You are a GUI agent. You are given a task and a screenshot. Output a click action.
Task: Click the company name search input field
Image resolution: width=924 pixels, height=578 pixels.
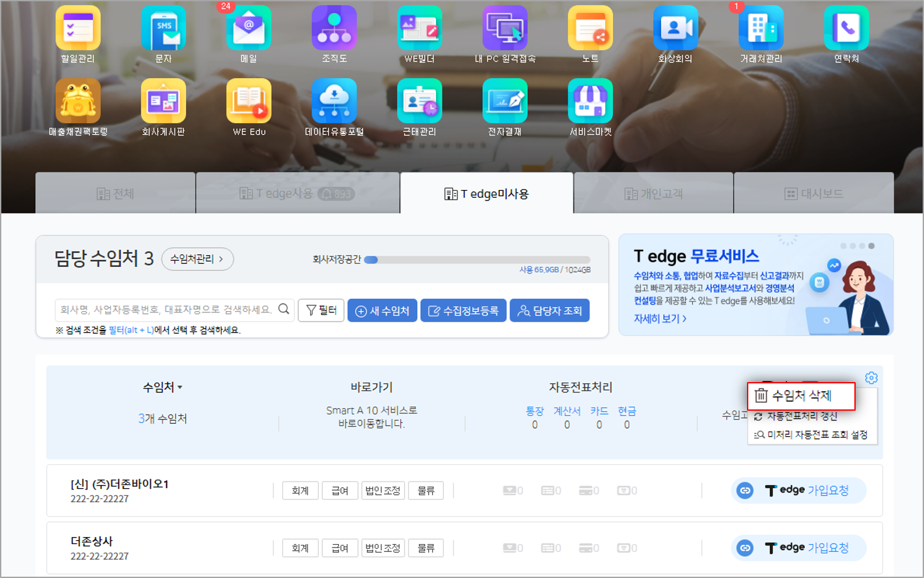click(x=166, y=310)
